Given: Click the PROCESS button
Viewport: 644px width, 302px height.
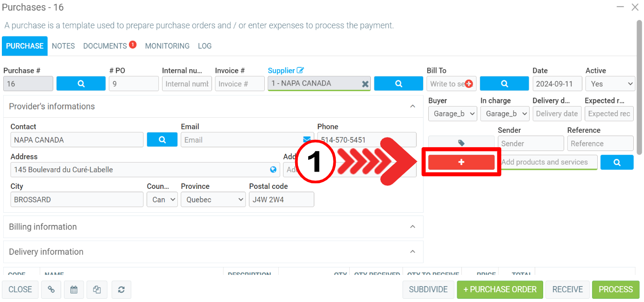Looking at the screenshot, I should coord(616,289).
